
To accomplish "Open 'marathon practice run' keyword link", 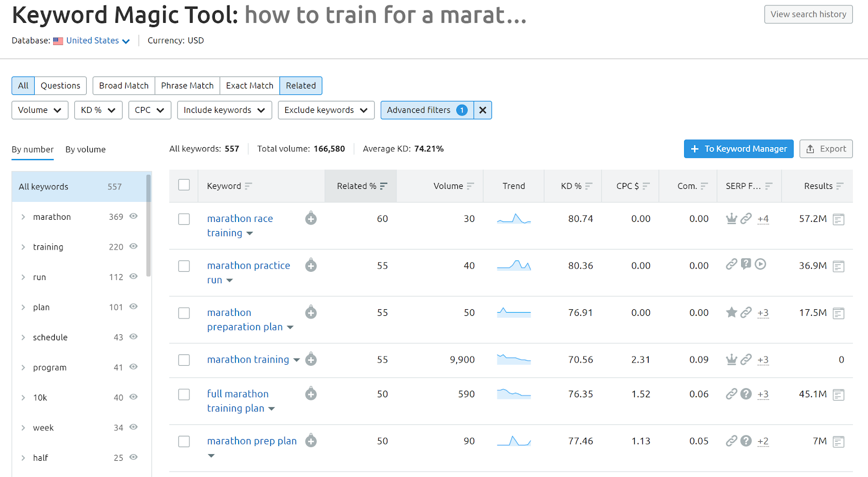I will 248,272.
